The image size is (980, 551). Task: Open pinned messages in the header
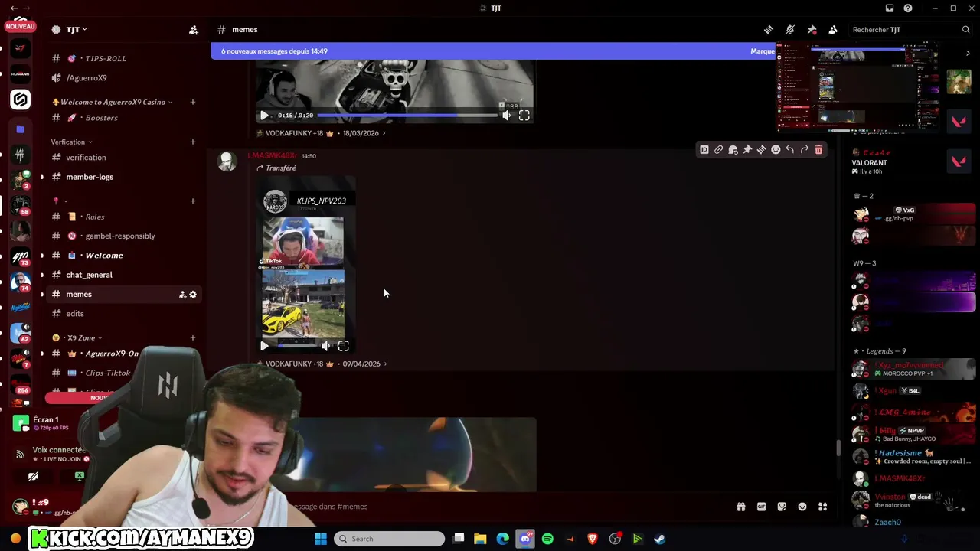click(812, 30)
